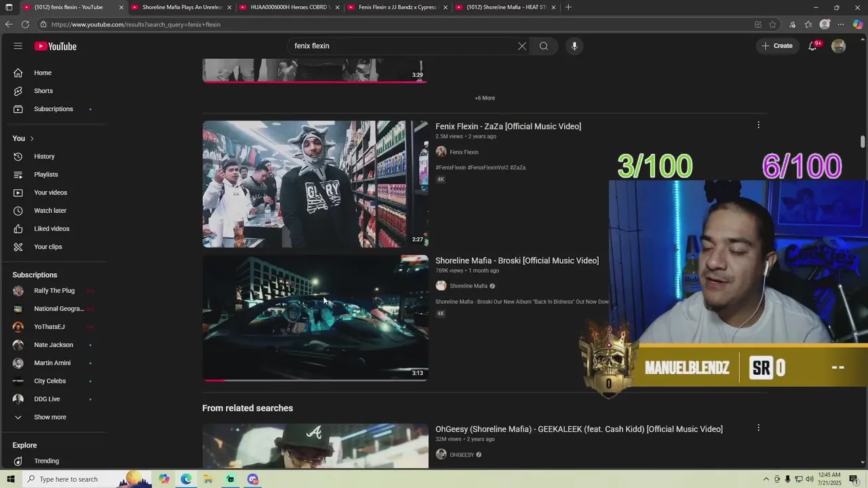Open File Explorer from taskbar

pyautogui.click(x=208, y=479)
